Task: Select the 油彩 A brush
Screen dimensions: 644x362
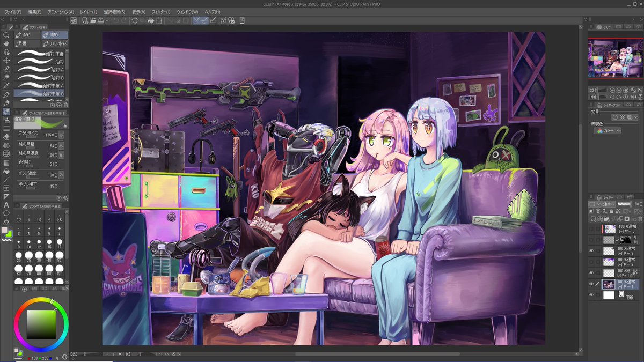Action: 40,69
